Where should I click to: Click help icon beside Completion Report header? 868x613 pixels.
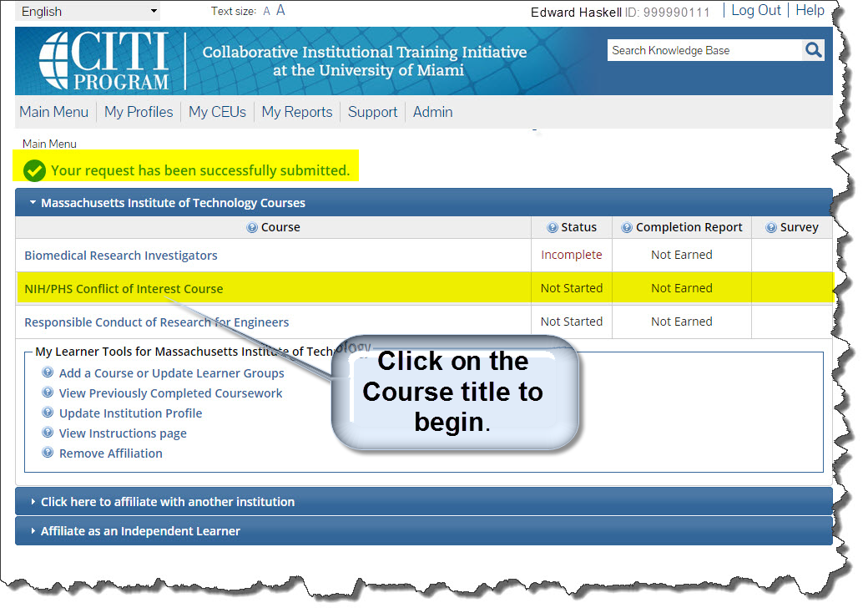[627, 228]
